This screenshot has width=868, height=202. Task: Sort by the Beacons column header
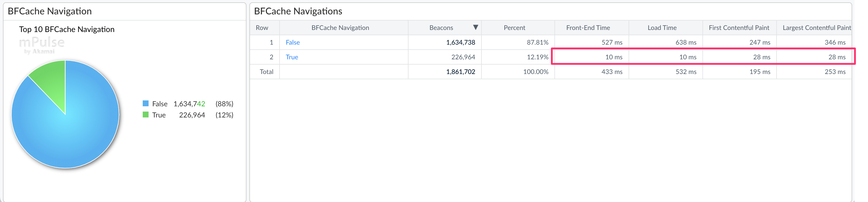tap(441, 28)
